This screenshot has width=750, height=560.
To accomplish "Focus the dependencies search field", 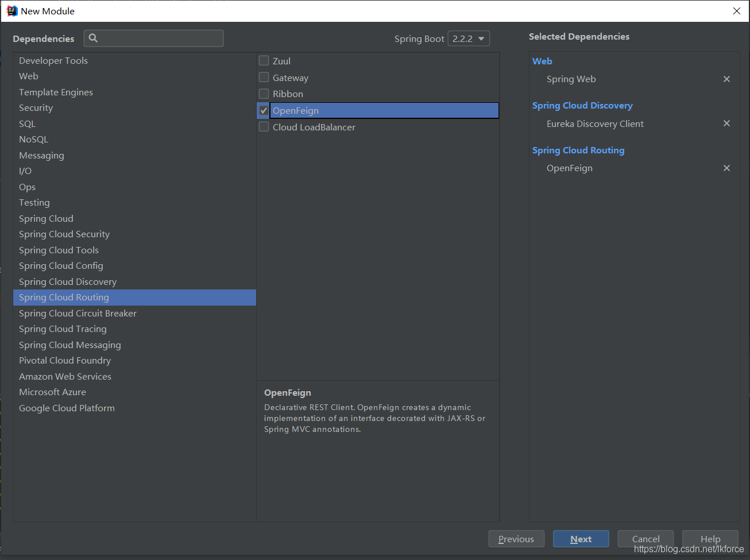I will (x=154, y=38).
